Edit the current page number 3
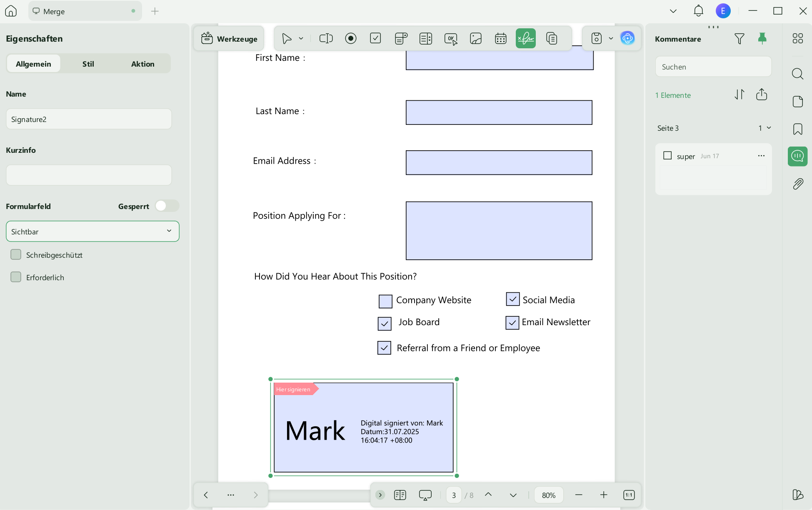812x510 pixels. 454,495
